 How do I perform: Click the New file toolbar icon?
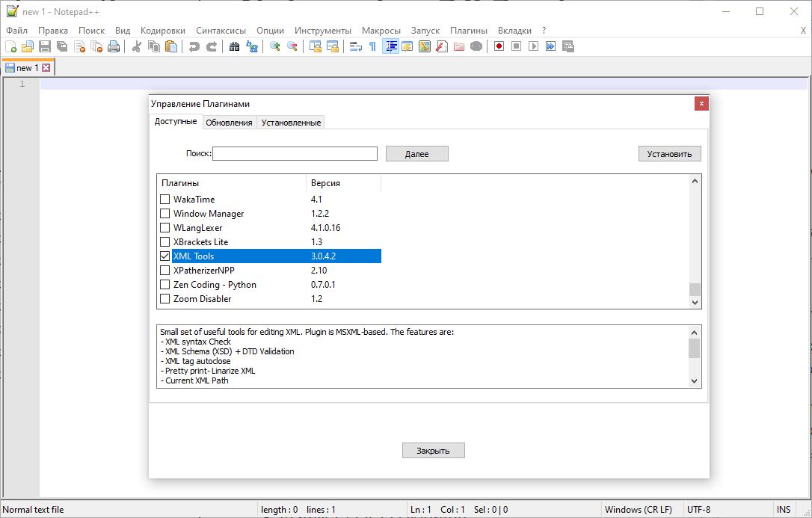10,46
